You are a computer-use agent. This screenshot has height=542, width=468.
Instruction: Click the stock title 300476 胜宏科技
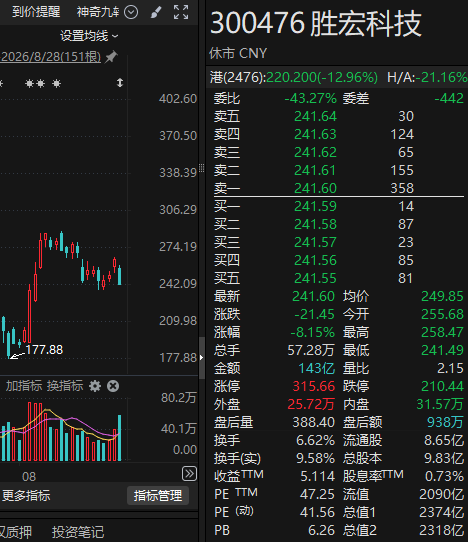click(316, 24)
